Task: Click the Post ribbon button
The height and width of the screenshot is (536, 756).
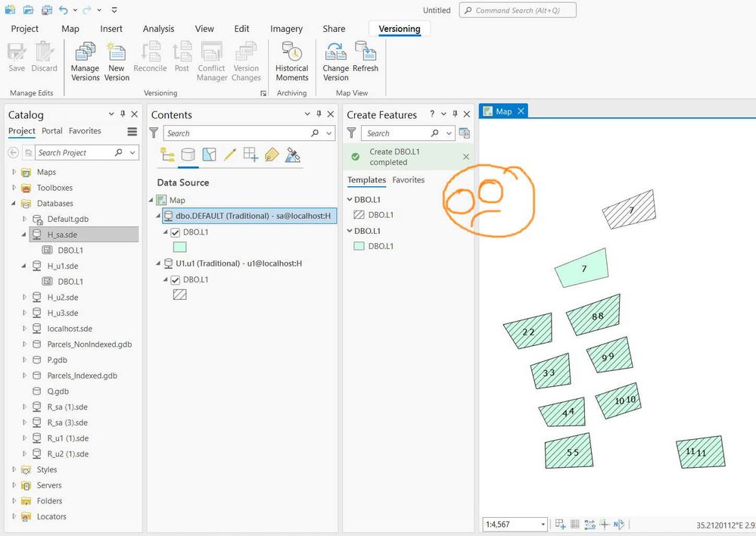Action: (x=182, y=58)
